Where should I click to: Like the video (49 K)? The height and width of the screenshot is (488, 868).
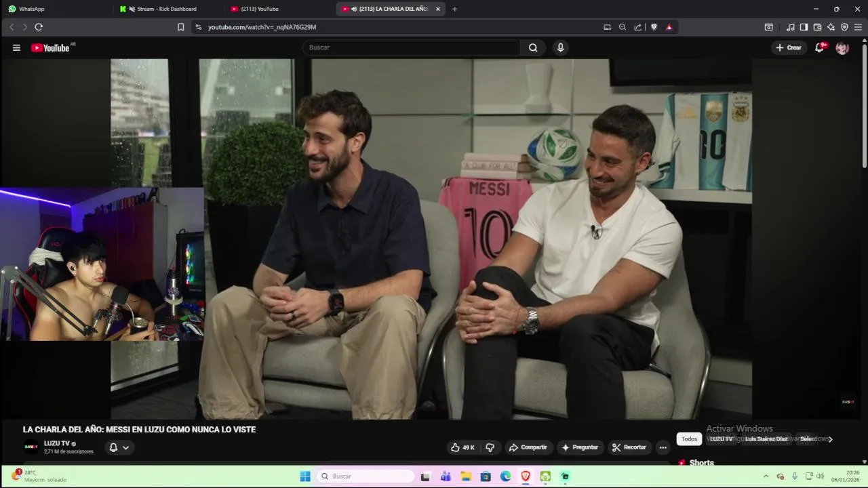(463, 447)
